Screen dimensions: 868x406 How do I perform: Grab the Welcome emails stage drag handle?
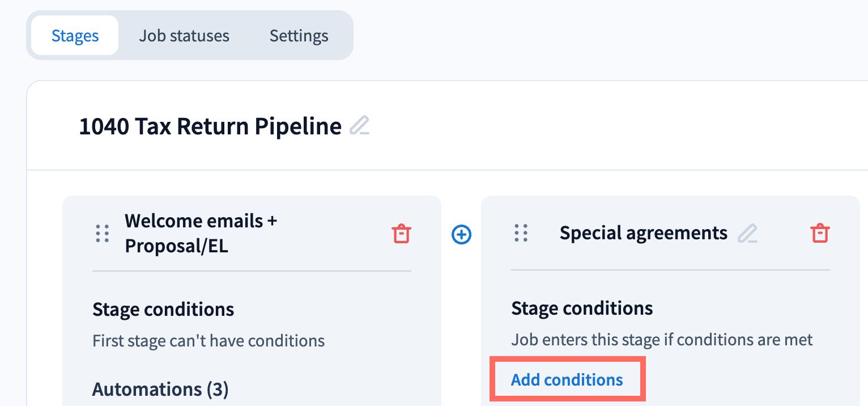click(x=103, y=233)
